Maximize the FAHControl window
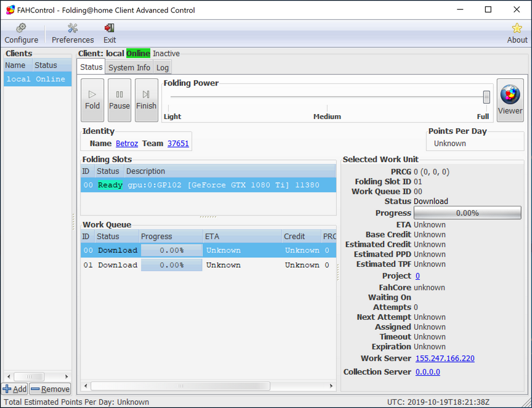Image resolution: width=532 pixels, height=408 pixels. coord(488,9)
